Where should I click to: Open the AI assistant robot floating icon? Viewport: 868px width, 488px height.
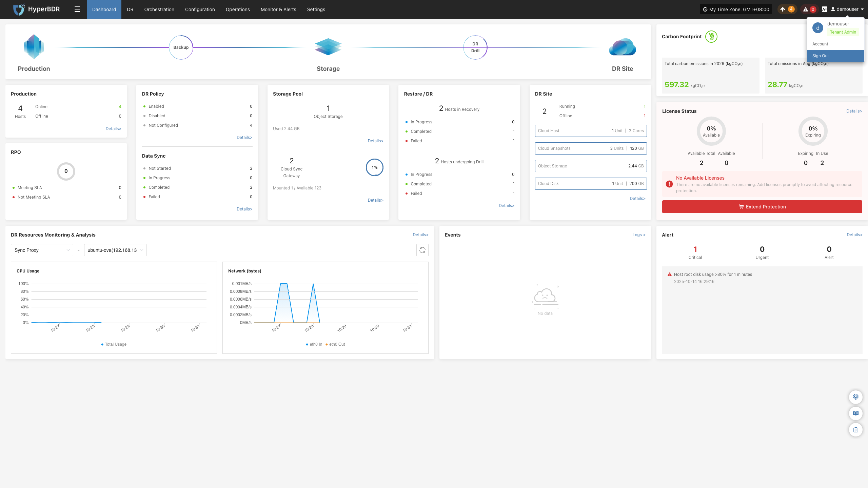856,397
